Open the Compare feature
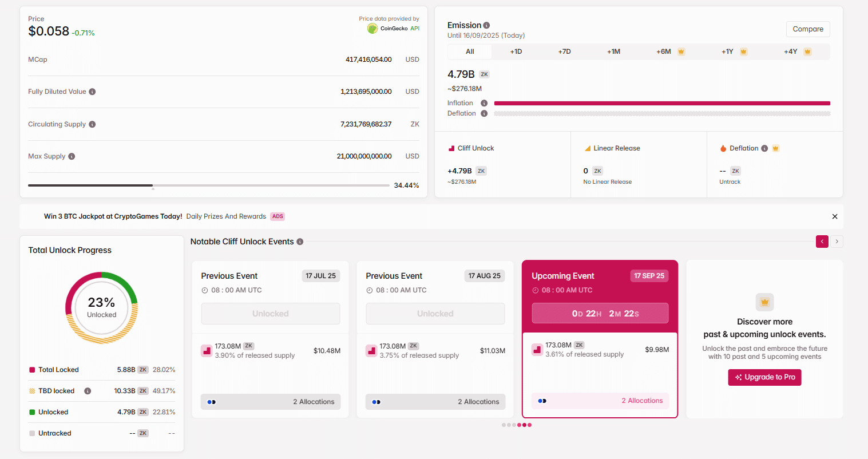Screen dimensions: 868x459 pos(807,29)
